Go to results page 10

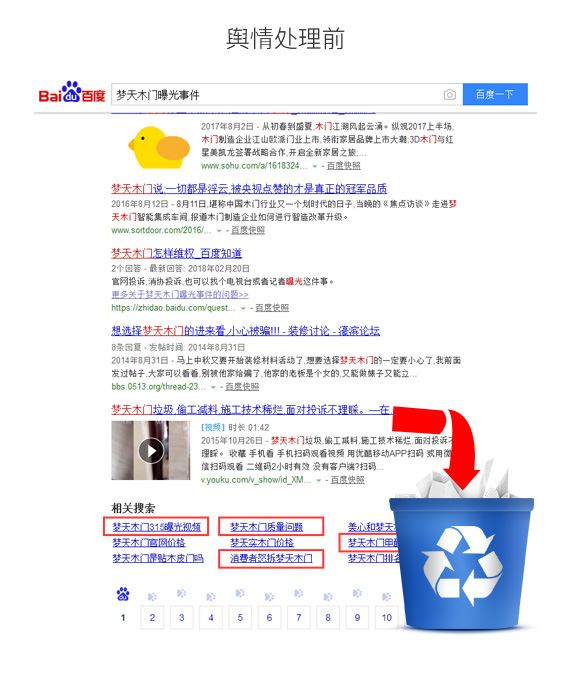(387, 618)
